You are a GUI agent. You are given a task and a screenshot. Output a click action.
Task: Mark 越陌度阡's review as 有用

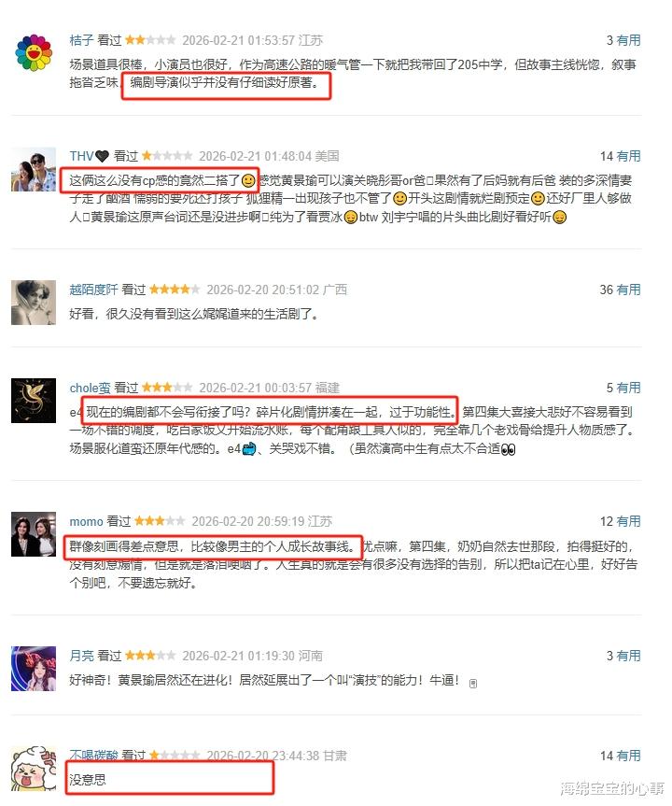click(629, 290)
